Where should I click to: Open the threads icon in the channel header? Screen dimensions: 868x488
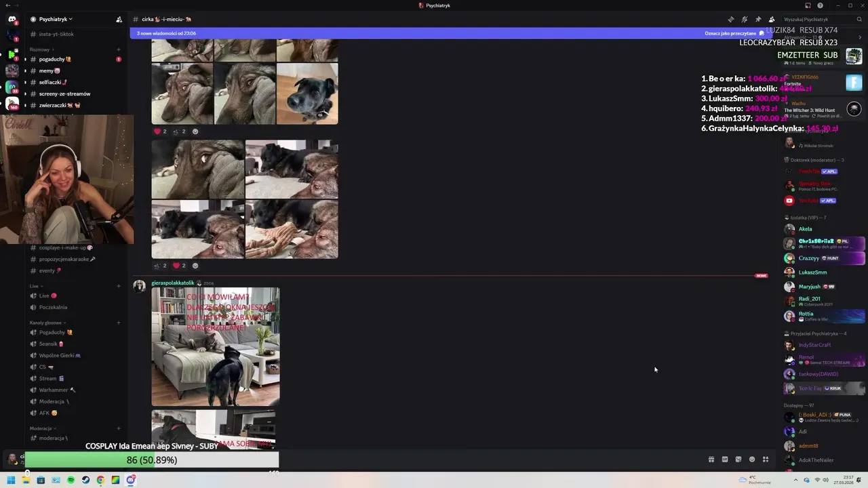coord(731,20)
